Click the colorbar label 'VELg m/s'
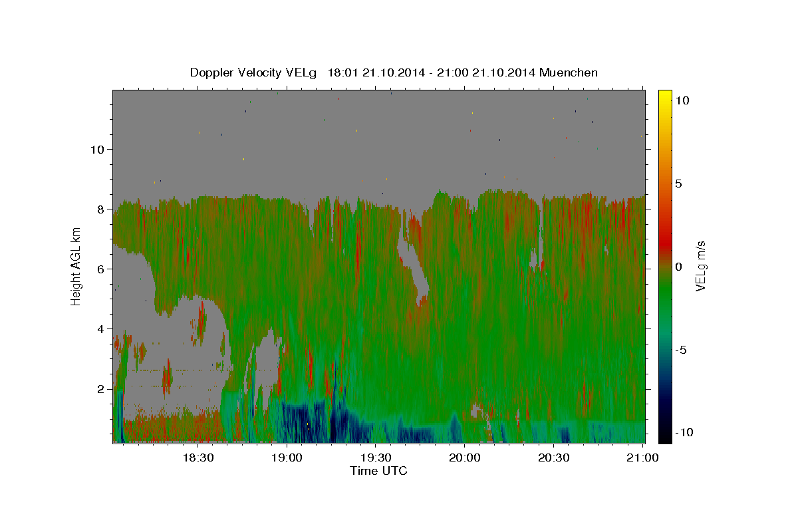Viewport: 798px width, 532px height. click(701, 266)
